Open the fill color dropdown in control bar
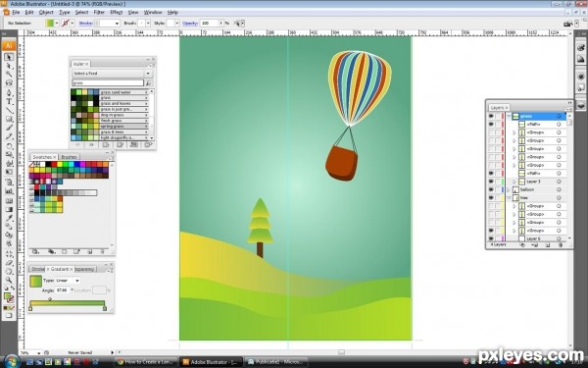 click(x=57, y=23)
